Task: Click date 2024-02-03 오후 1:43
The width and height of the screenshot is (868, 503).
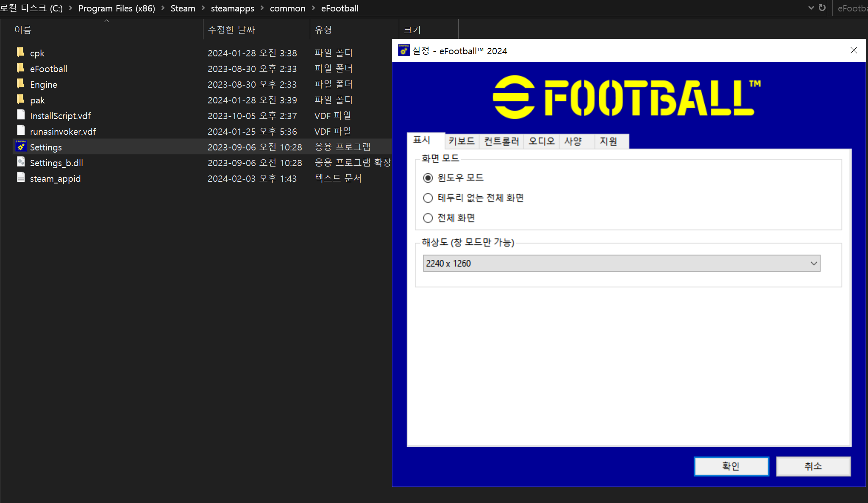Action: (x=252, y=178)
